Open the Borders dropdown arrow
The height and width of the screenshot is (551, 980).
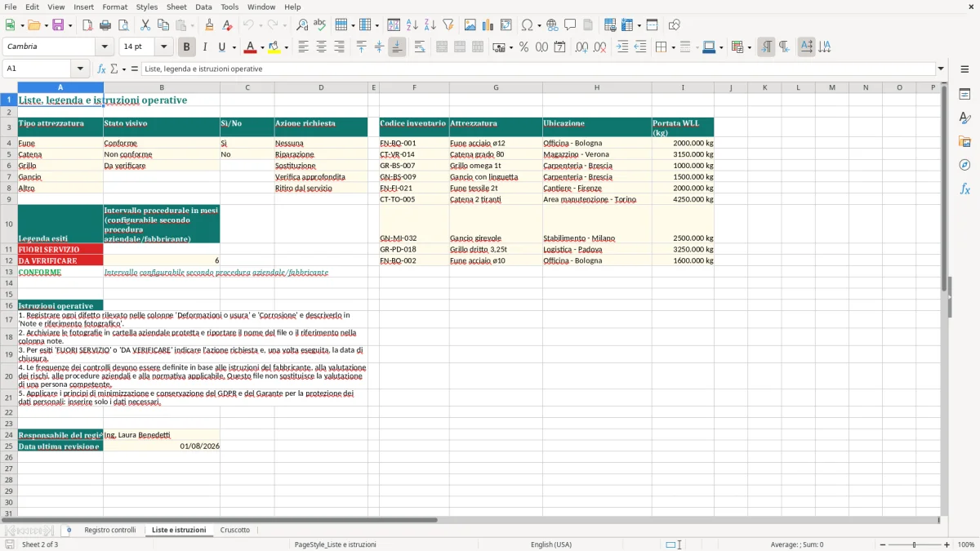click(672, 47)
